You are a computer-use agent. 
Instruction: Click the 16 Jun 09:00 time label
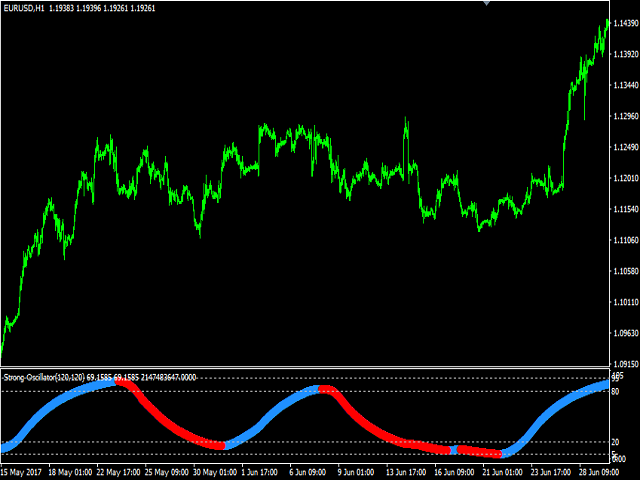pyautogui.click(x=454, y=473)
